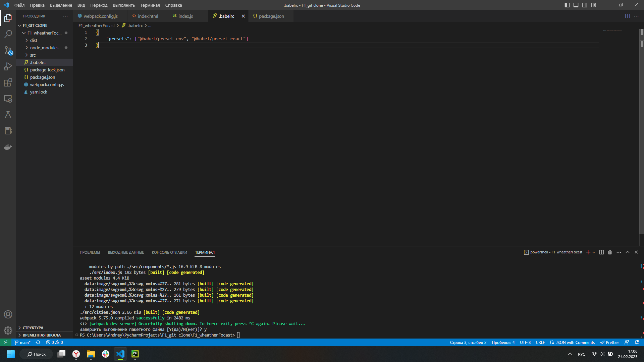This screenshot has height=362, width=644.
Task: Open Windows Start menu
Action: (x=11, y=354)
